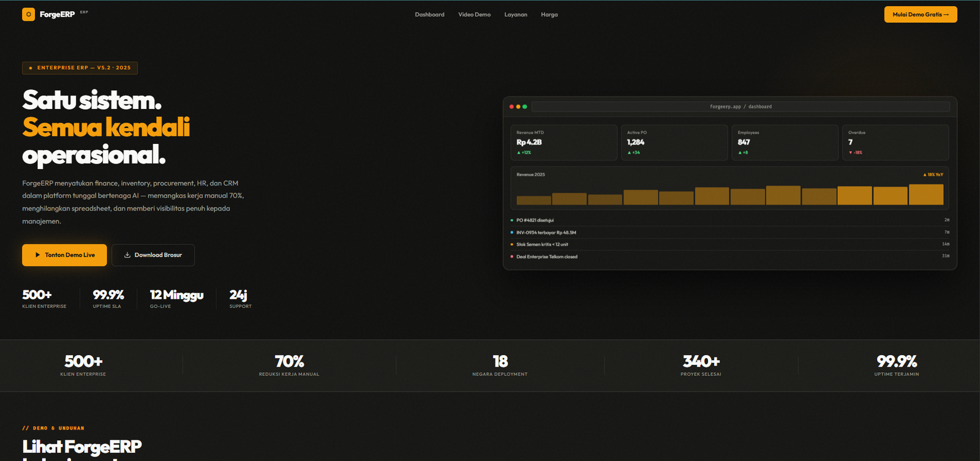The width and height of the screenshot is (980, 461).
Task: Click the Enterprise ERP V5.2 badge
Action: click(80, 68)
